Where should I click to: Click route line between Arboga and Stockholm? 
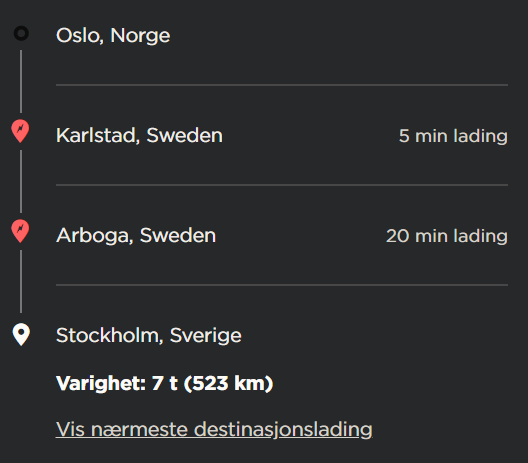(21, 282)
